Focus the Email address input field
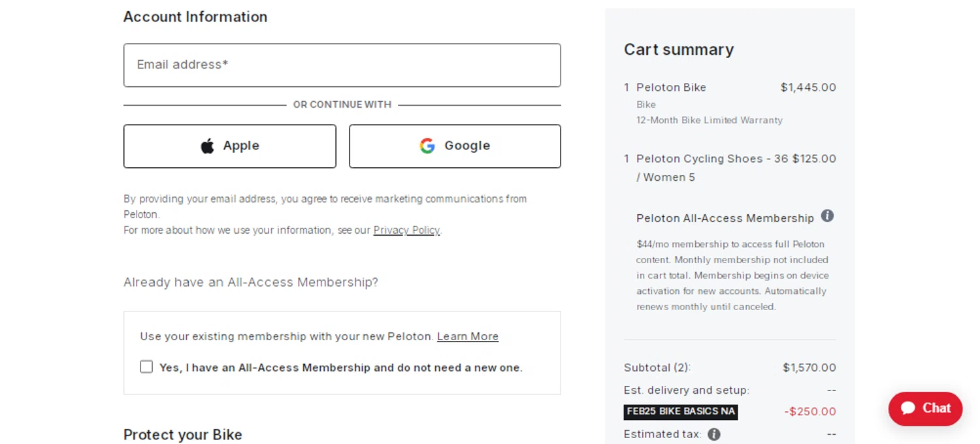The height and width of the screenshot is (444, 980). click(x=342, y=65)
